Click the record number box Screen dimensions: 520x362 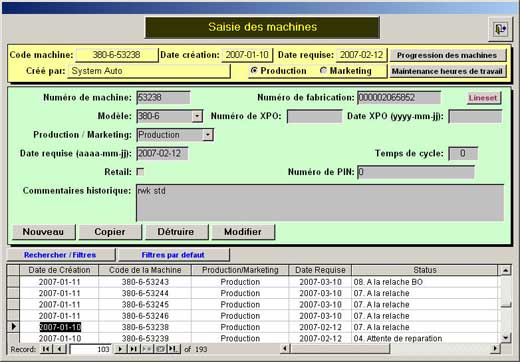tap(91, 349)
